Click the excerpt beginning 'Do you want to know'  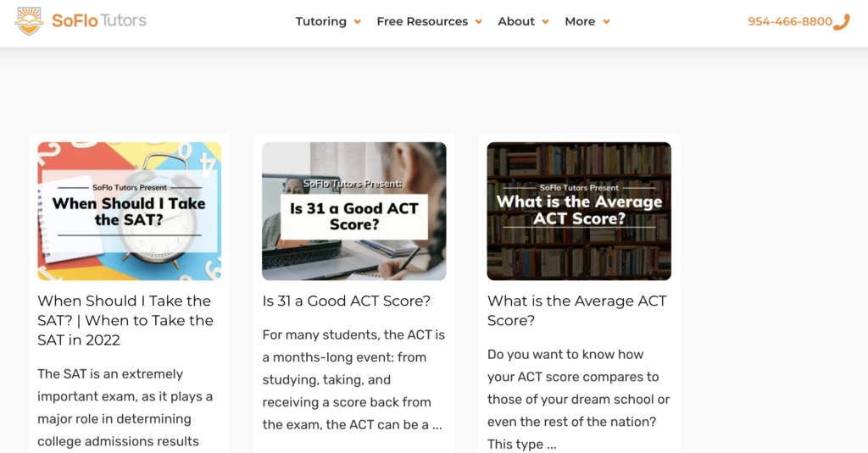click(578, 399)
